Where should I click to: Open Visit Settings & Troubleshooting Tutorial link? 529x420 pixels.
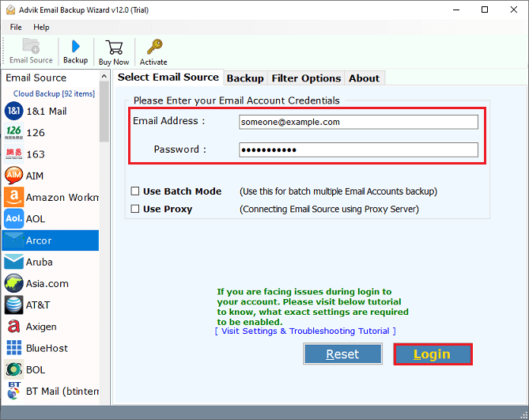click(305, 331)
